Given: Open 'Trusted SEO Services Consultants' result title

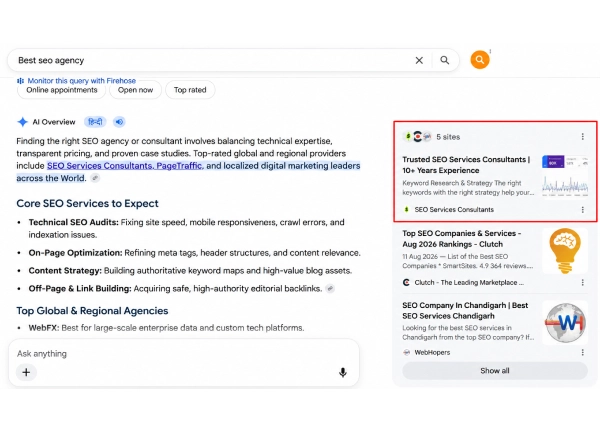Looking at the screenshot, I should tap(466, 165).
